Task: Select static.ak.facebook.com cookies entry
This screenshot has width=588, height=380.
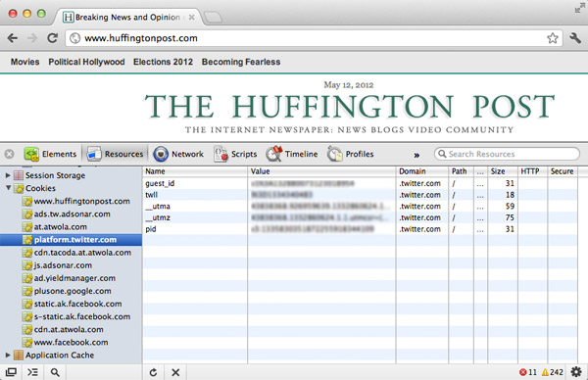Action: (x=71, y=304)
